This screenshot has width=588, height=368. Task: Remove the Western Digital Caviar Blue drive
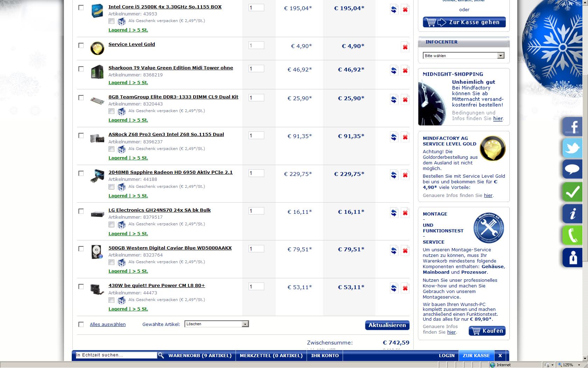(x=405, y=251)
